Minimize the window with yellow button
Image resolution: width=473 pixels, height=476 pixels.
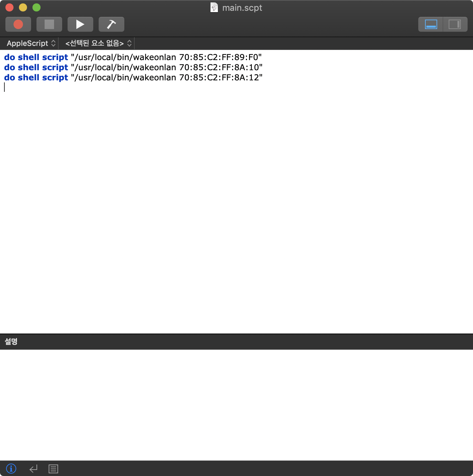(x=23, y=7)
